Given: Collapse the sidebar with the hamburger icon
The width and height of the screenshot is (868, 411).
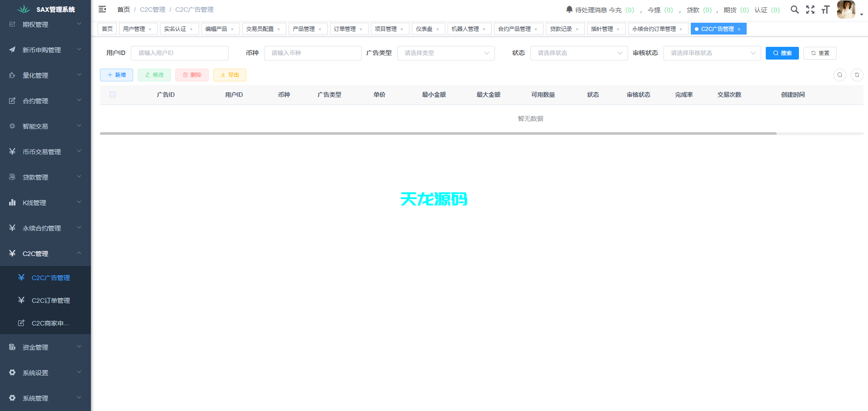Looking at the screenshot, I should coord(102,9).
